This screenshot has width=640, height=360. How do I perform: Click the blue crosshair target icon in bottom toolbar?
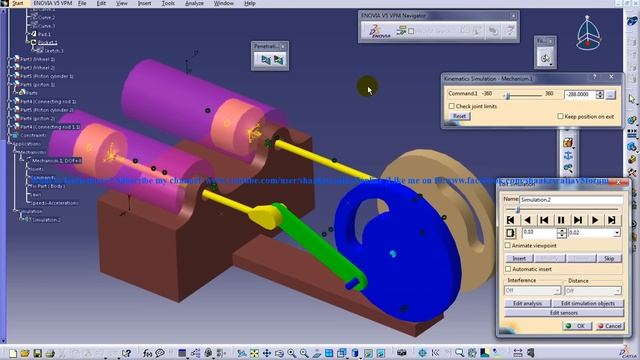pyautogui.click(x=422, y=353)
